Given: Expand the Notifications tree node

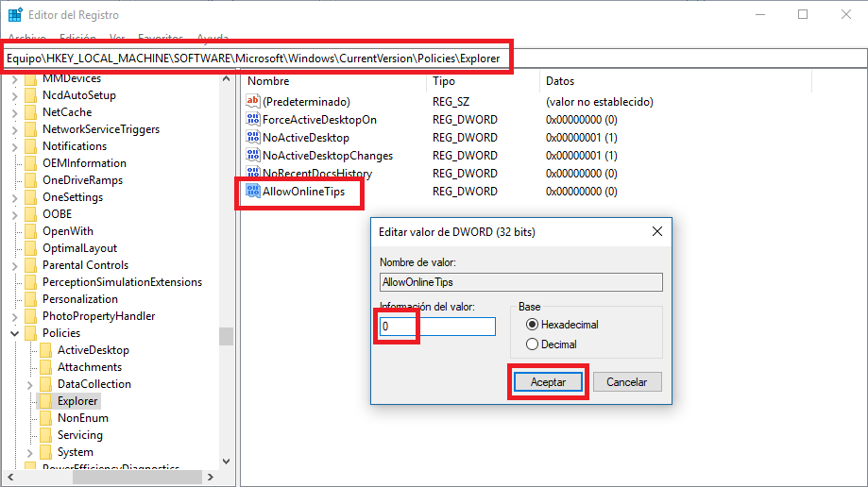Looking at the screenshot, I should click(x=15, y=146).
